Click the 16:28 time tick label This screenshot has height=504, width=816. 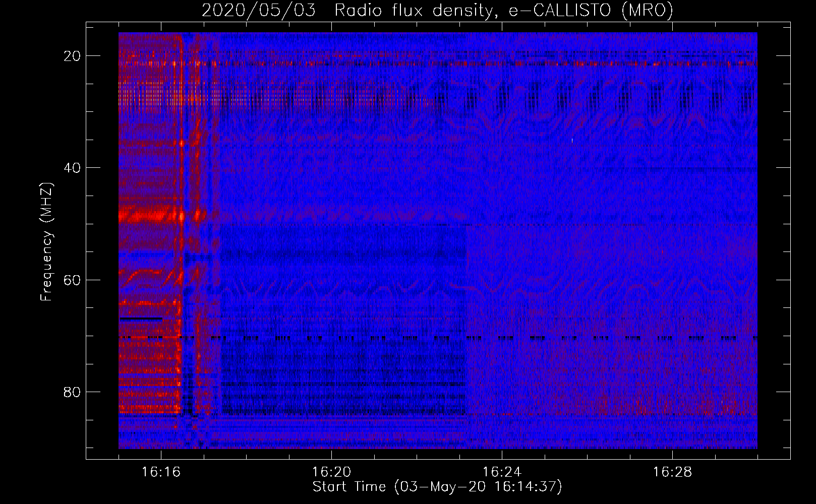point(672,472)
